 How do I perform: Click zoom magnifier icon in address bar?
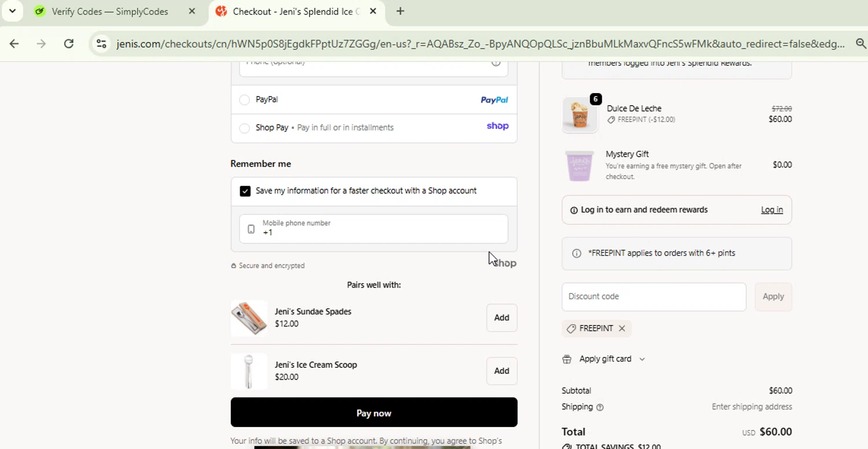(x=860, y=43)
